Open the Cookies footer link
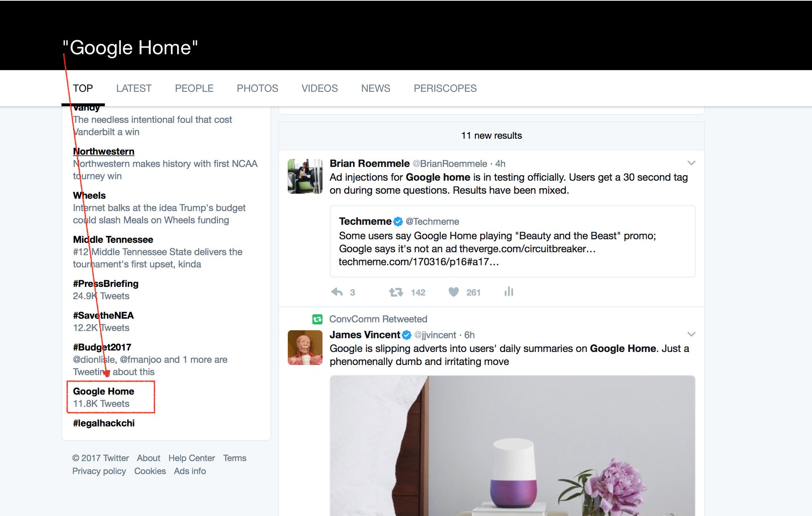The width and height of the screenshot is (812, 516). (x=150, y=471)
